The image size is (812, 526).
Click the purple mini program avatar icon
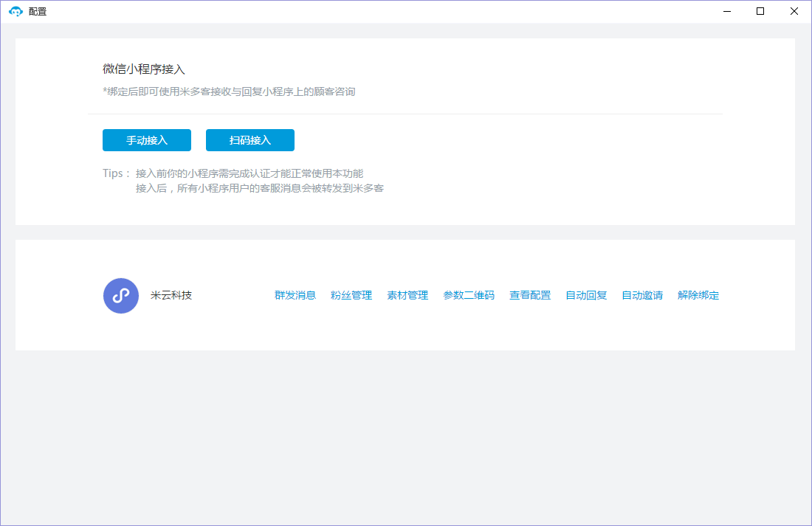(121, 296)
